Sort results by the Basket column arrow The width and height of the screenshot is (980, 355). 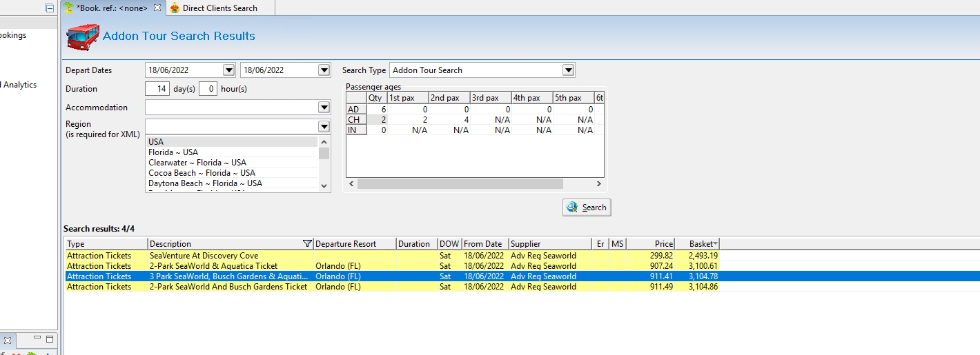[716, 244]
